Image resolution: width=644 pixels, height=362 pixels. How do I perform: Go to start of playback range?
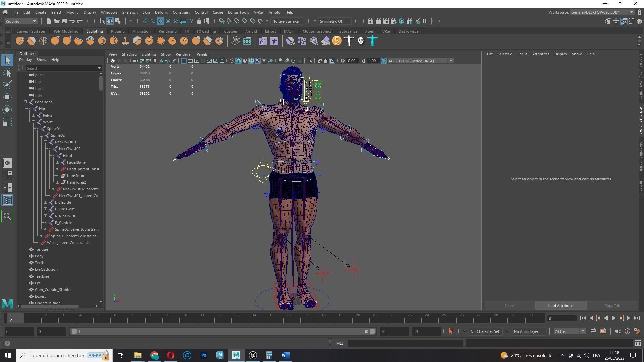click(x=583, y=318)
